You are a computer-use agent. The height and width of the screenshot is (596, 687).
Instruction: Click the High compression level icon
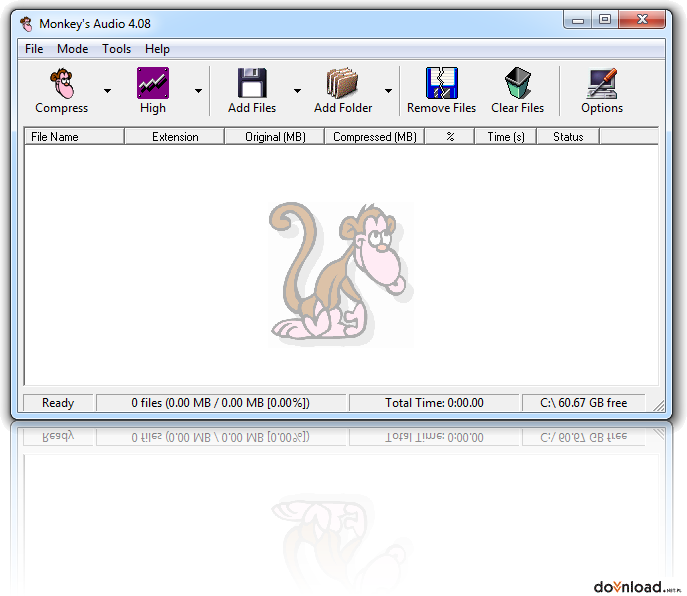153,83
